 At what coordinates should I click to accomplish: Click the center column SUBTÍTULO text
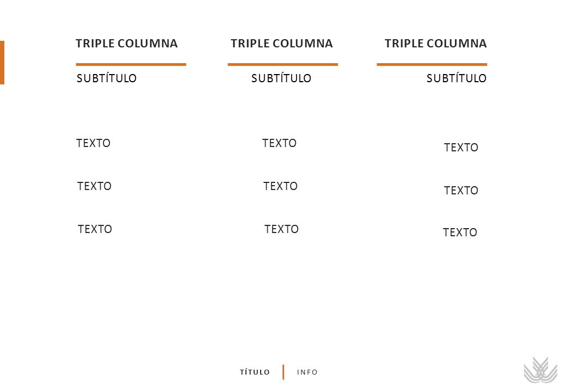coord(281,78)
